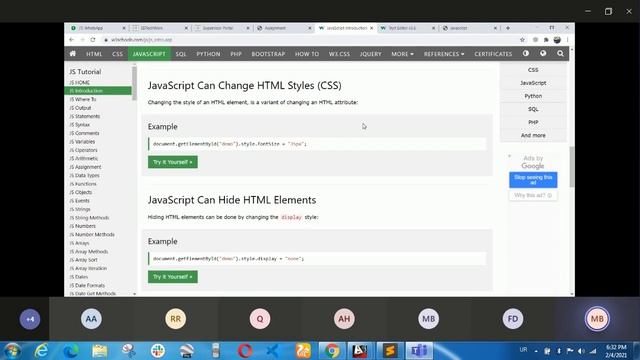Open JS HOME in the sidebar

80,82
